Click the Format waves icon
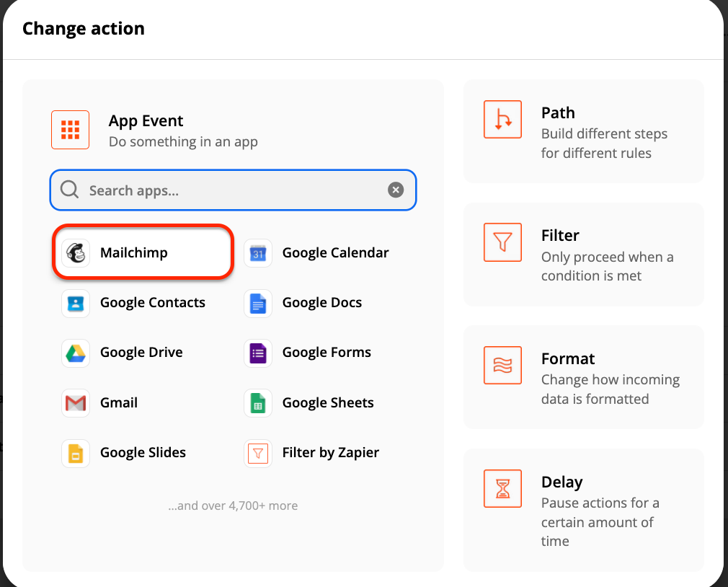Screen dimensions: 728x587 502,365
